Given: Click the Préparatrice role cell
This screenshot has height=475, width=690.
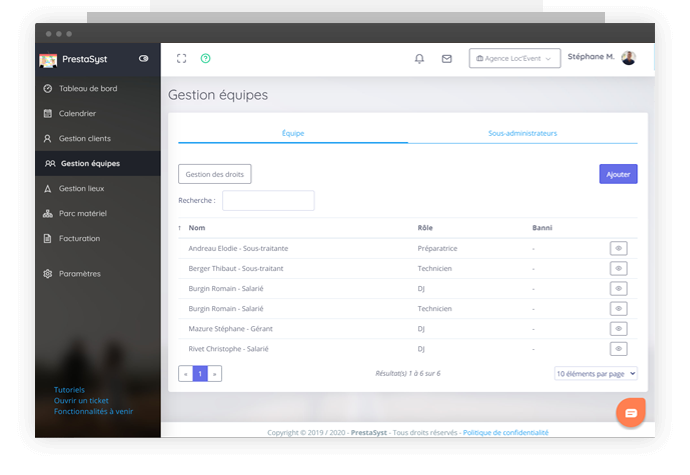Looking at the screenshot, I should point(437,248).
